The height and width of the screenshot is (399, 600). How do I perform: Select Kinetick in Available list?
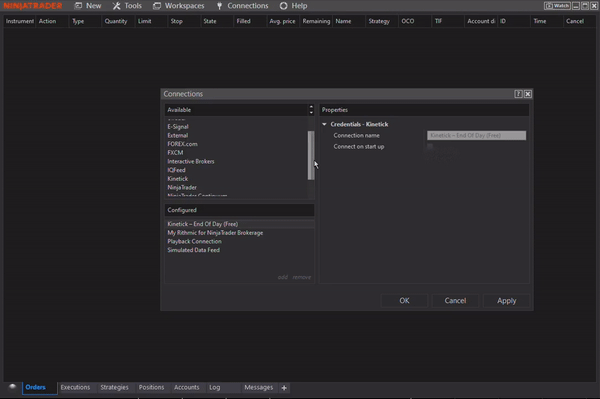[x=178, y=179]
